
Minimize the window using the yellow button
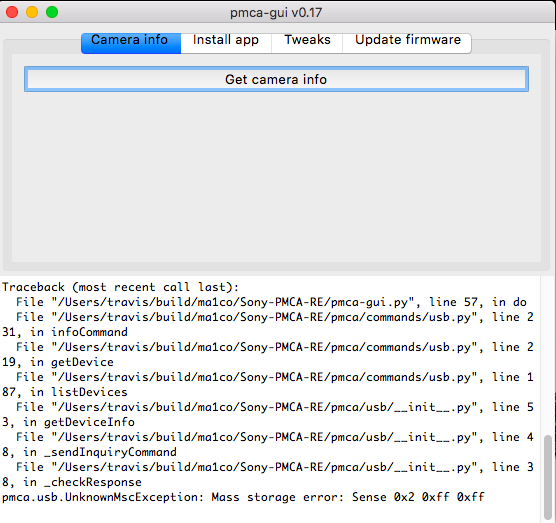click(x=32, y=12)
